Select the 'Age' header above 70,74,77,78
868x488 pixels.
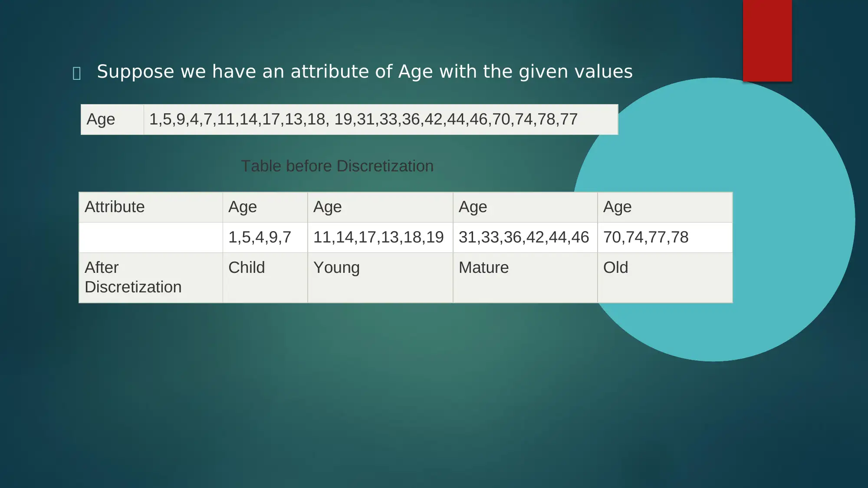(665, 207)
